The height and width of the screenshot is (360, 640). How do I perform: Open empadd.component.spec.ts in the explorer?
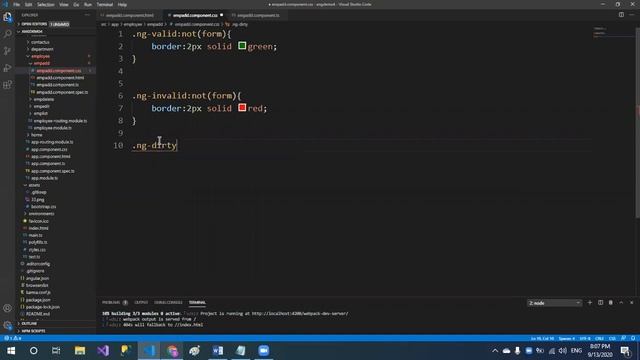coord(62,92)
